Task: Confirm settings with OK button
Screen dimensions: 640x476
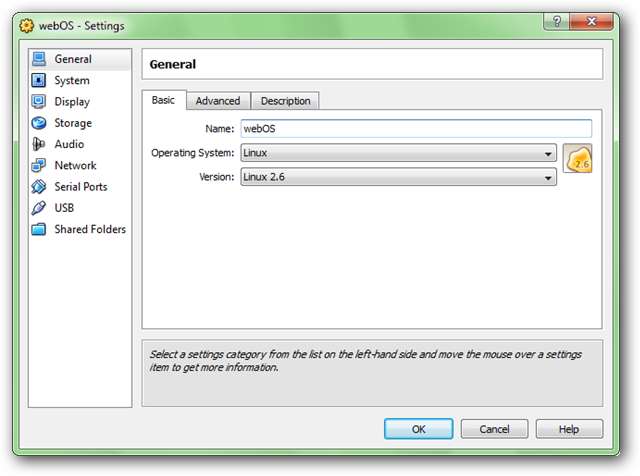Action: [x=418, y=429]
